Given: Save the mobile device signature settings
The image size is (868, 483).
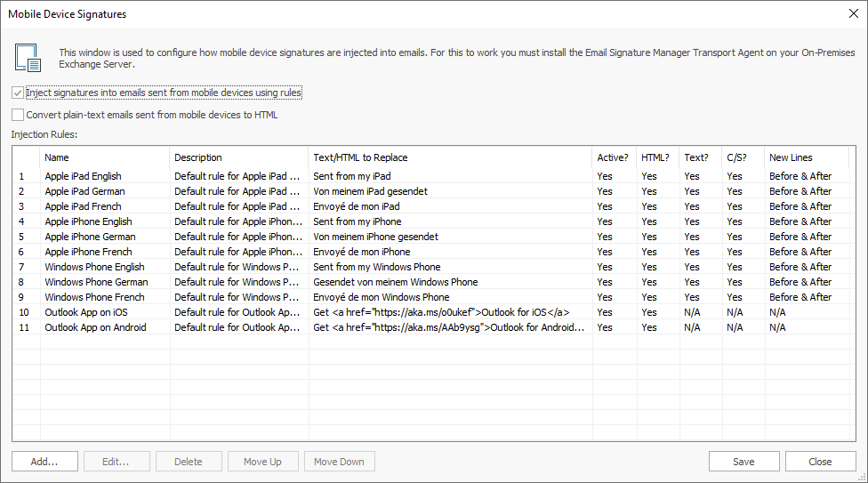Looking at the screenshot, I should coord(744,462).
